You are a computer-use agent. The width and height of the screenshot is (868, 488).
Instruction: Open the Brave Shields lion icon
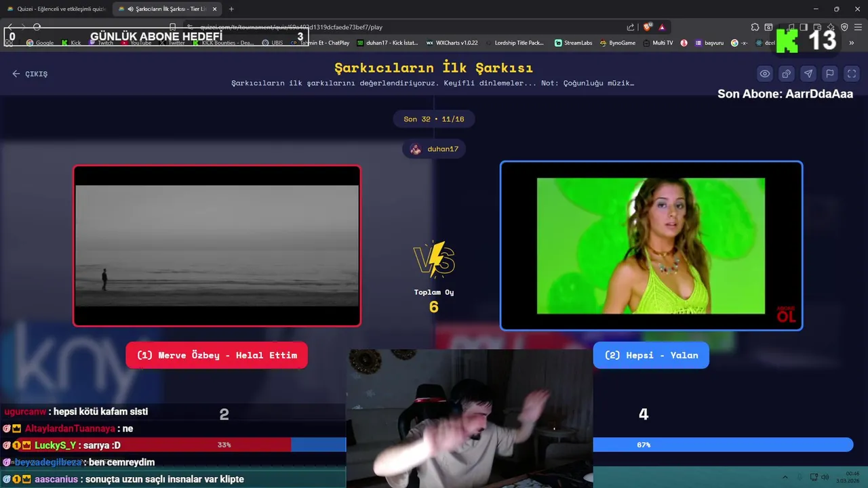(647, 27)
